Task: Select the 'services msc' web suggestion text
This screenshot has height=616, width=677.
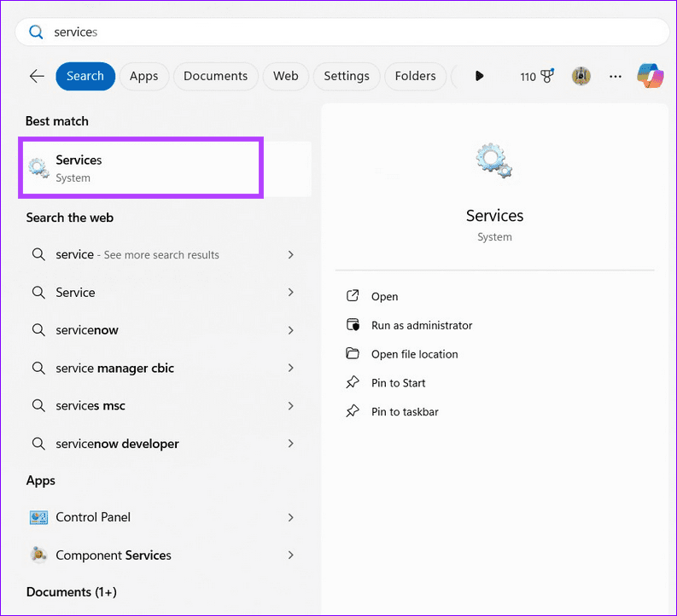Action: pos(90,405)
